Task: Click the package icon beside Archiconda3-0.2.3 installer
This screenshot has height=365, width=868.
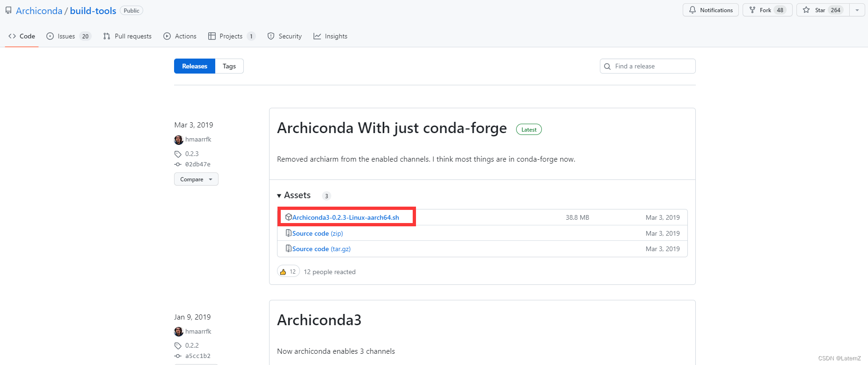Action: (289, 217)
